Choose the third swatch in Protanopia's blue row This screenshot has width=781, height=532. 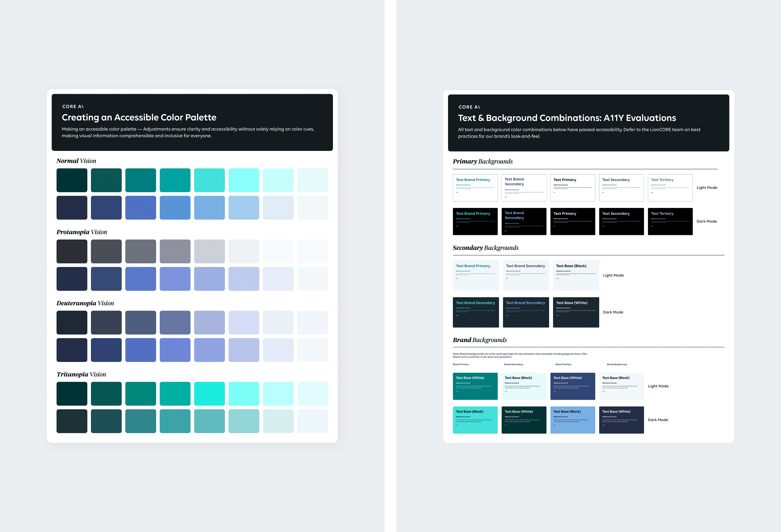pyautogui.click(x=141, y=279)
